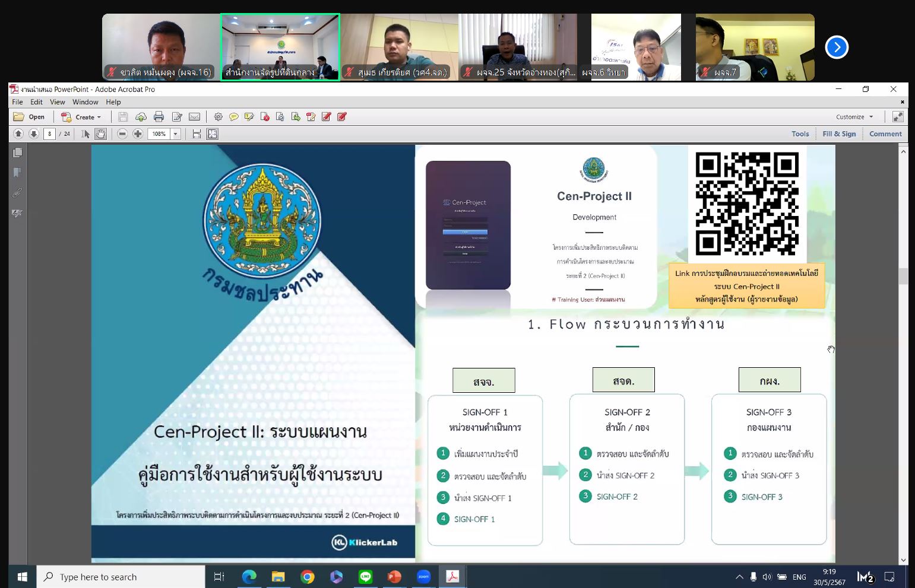The width and height of the screenshot is (915, 588).
Task: Open the Fill & Sign pane
Action: pos(839,134)
